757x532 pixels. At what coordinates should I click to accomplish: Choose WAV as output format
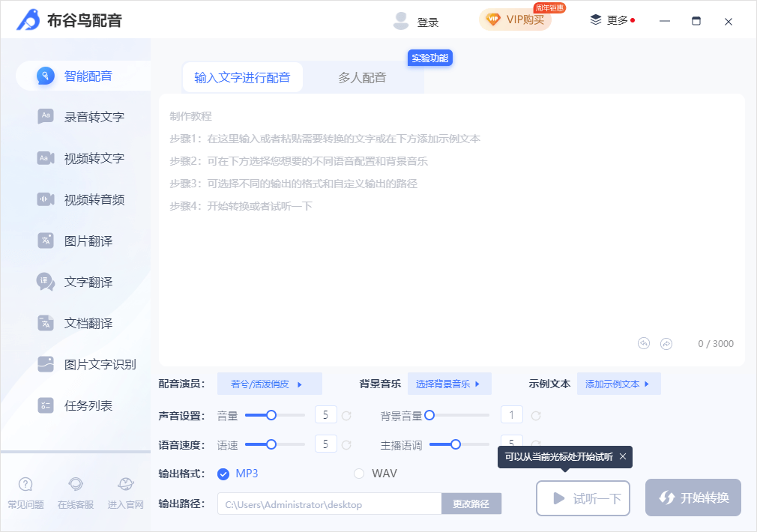(358, 474)
